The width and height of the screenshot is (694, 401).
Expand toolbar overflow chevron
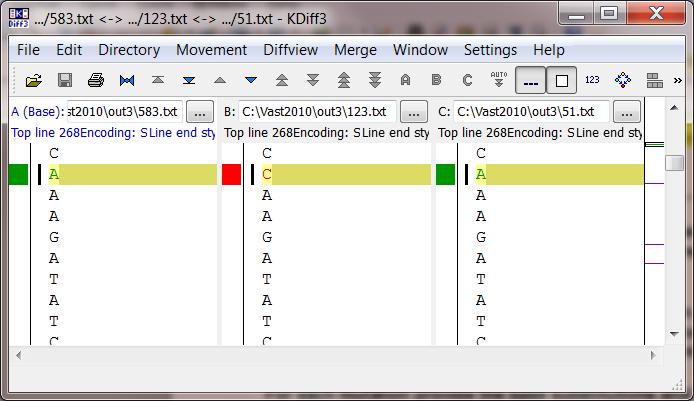[678, 81]
